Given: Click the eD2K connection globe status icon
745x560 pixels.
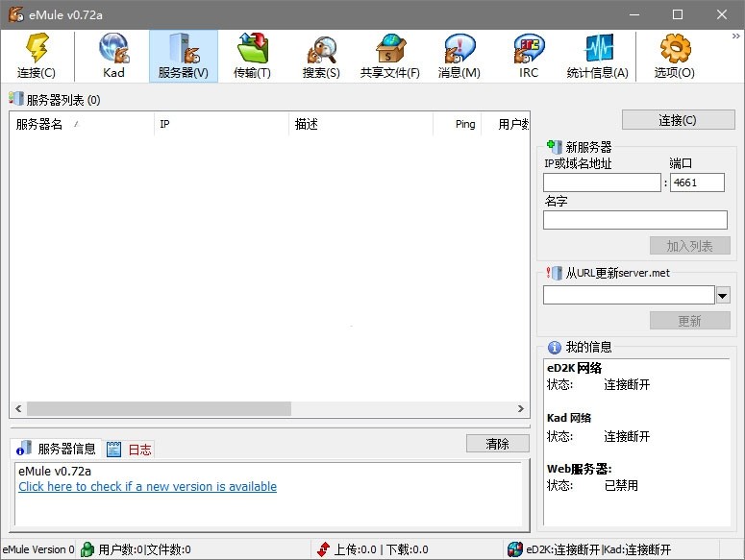Looking at the screenshot, I should (515, 549).
